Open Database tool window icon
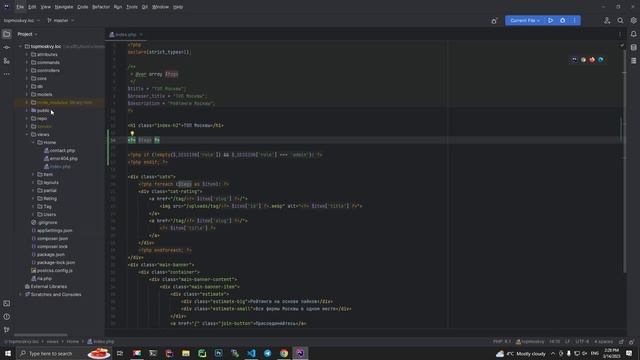 click(x=633, y=48)
